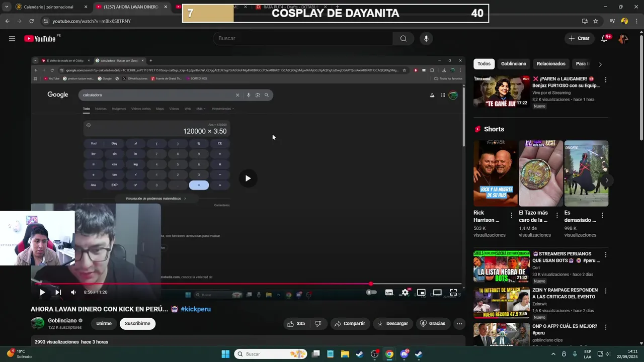Viewport: 644px width, 362px height.
Task: Open options for the Rick Harrison short
Action: 512,215
